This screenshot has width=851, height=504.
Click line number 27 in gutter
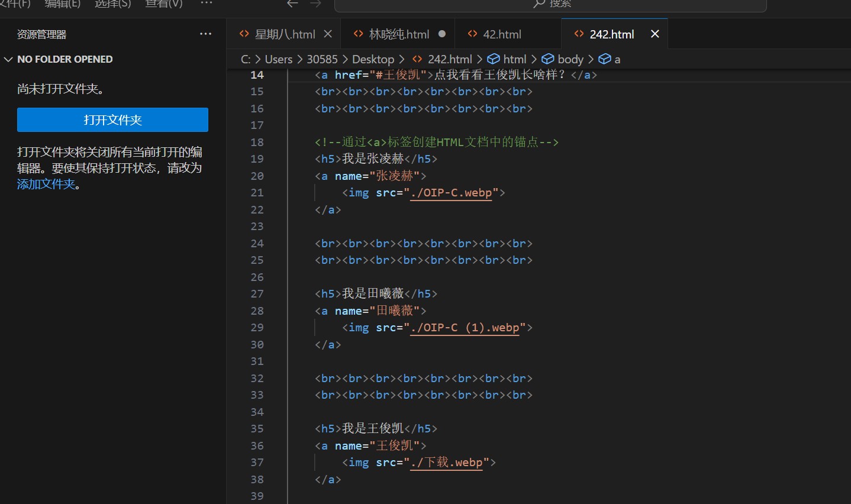click(x=257, y=294)
